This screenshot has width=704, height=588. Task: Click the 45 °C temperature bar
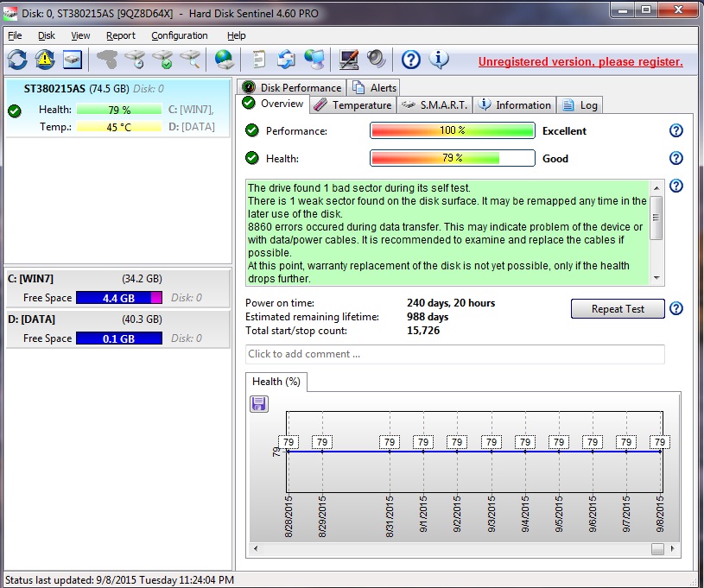(119, 127)
